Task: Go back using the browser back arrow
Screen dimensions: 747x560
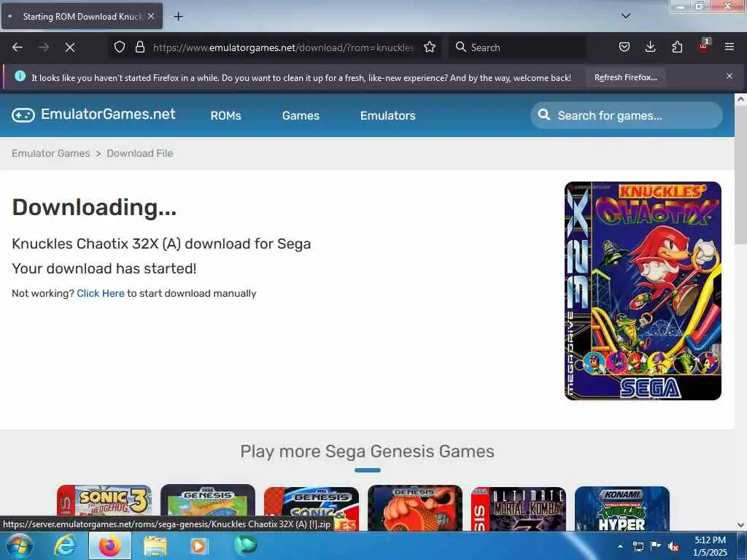Action: pos(18,47)
